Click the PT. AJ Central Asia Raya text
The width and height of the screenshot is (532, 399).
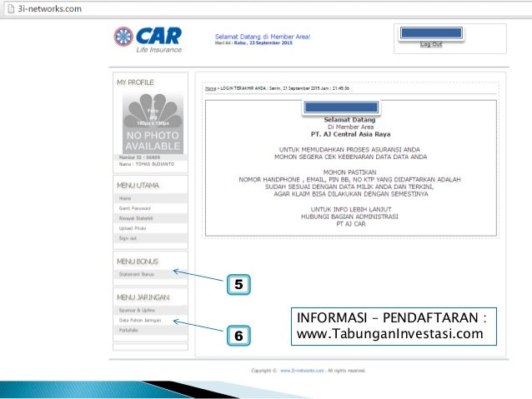tap(350, 134)
